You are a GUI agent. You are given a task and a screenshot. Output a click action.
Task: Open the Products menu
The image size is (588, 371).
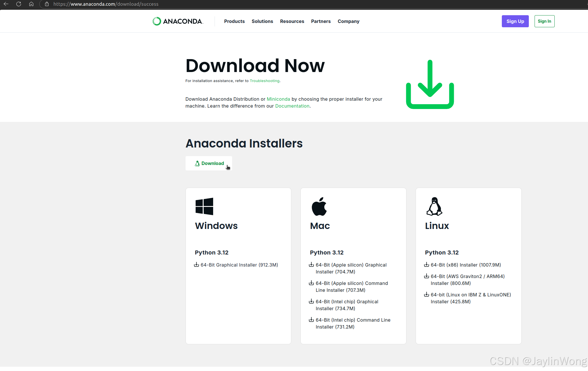(x=234, y=21)
